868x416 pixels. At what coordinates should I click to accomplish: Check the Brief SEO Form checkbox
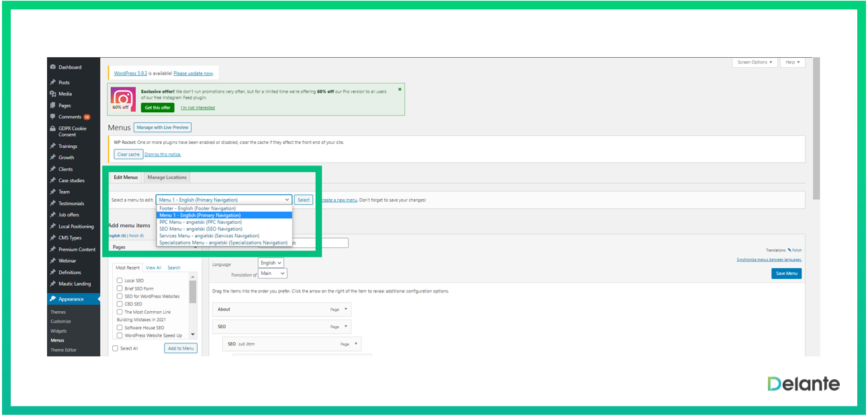click(120, 288)
